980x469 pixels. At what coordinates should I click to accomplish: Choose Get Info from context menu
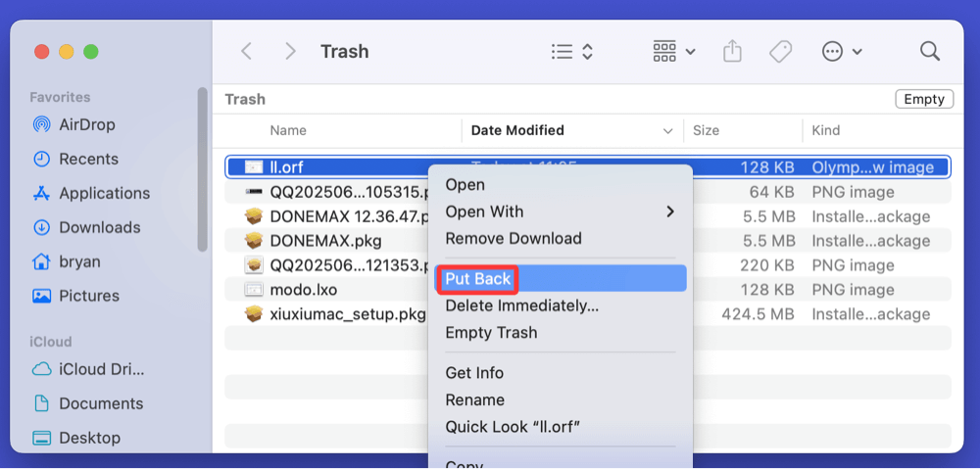coord(560,373)
